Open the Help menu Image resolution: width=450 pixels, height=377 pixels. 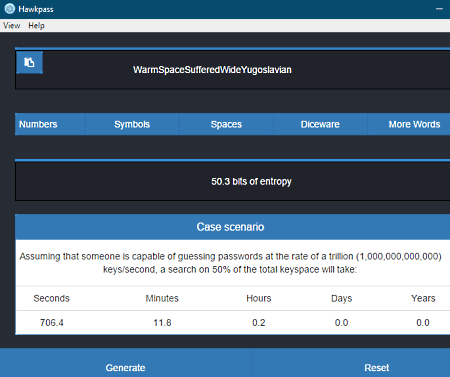pos(36,26)
